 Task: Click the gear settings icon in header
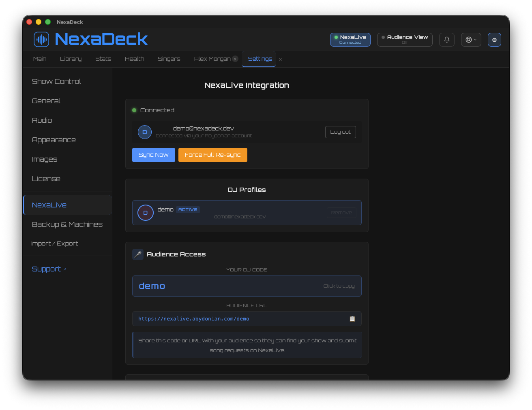tap(494, 40)
